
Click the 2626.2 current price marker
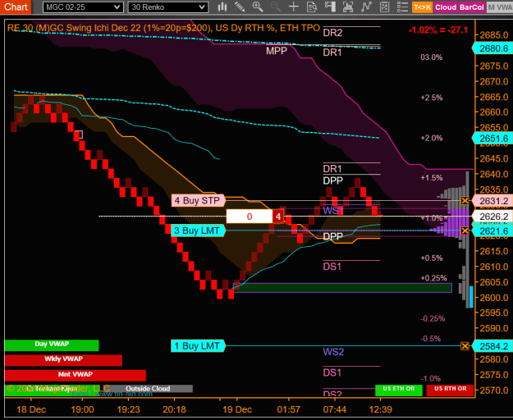[492, 217]
